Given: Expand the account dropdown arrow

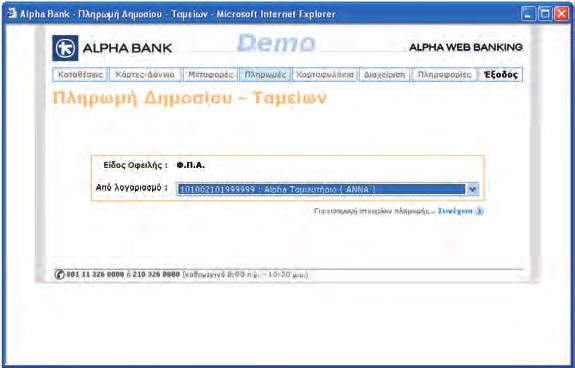Looking at the screenshot, I should click(x=472, y=189).
